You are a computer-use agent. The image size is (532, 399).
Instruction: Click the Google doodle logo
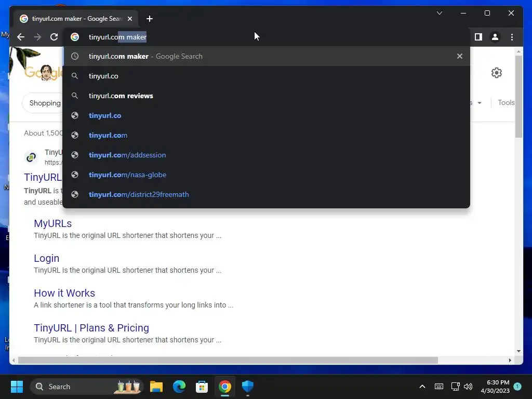click(x=44, y=72)
